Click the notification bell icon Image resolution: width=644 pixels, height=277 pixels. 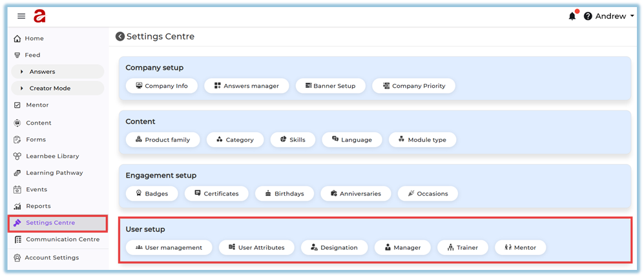point(572,16)
